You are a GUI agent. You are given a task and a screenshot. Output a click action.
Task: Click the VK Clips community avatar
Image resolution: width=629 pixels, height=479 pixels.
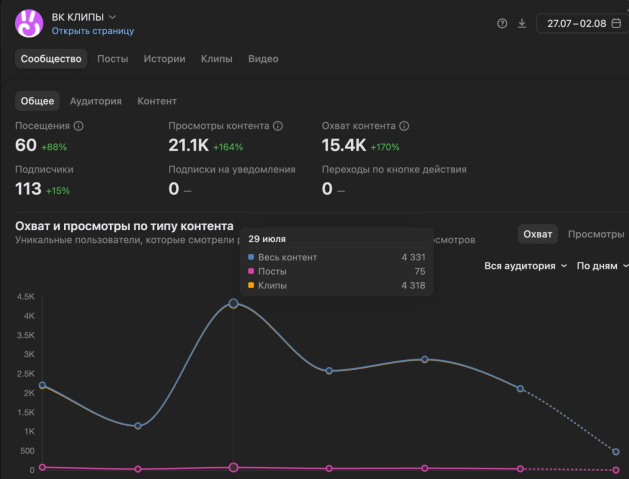pos(29,24)
